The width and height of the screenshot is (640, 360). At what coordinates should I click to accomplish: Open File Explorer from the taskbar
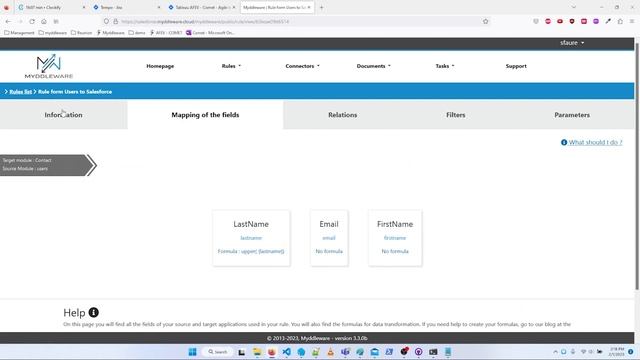pyautogui.click(x=257, y=352)
